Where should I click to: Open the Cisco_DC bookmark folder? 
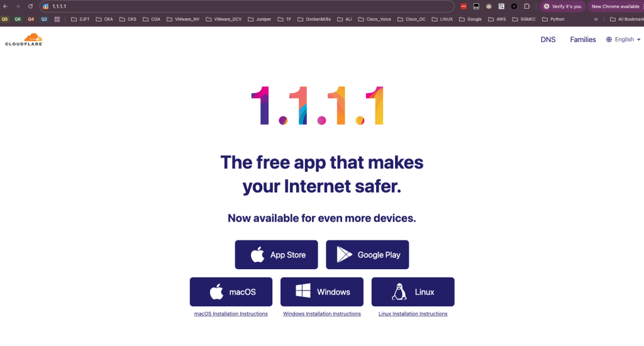coord(411,20)
